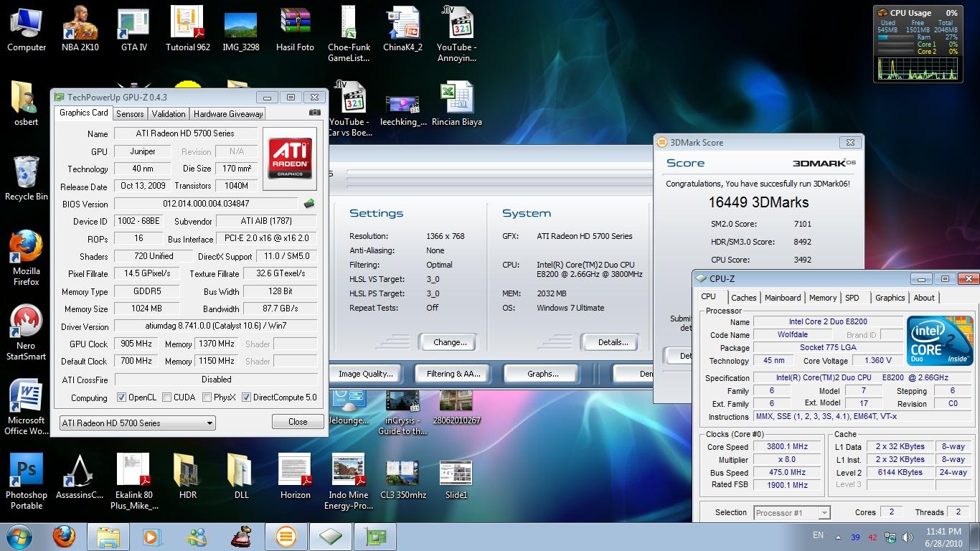Click the EN language indicator in the tray
Screen dimensions: 980x551
[818, 535]
